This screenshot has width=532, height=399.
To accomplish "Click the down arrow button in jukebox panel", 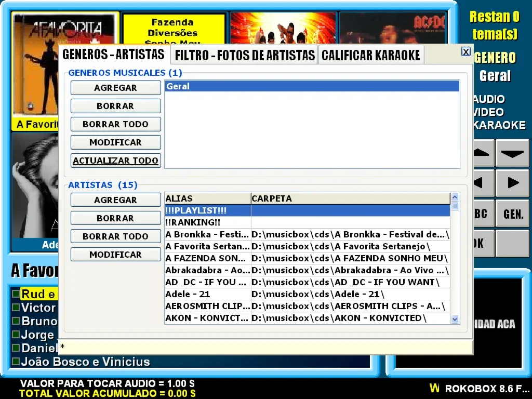I will point(512,153).
